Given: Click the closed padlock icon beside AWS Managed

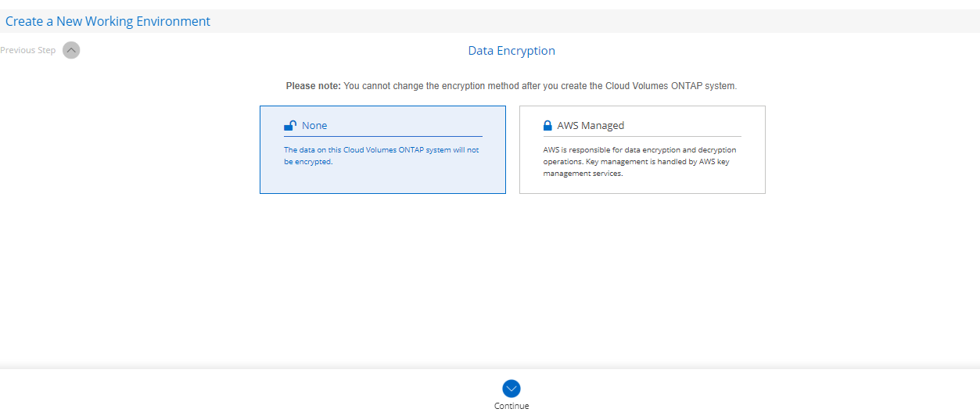Looking at the screenshot, I should click(547, 125).
